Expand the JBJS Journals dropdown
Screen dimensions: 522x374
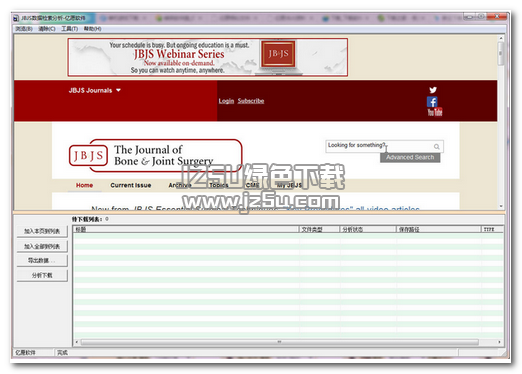(95, 90)
